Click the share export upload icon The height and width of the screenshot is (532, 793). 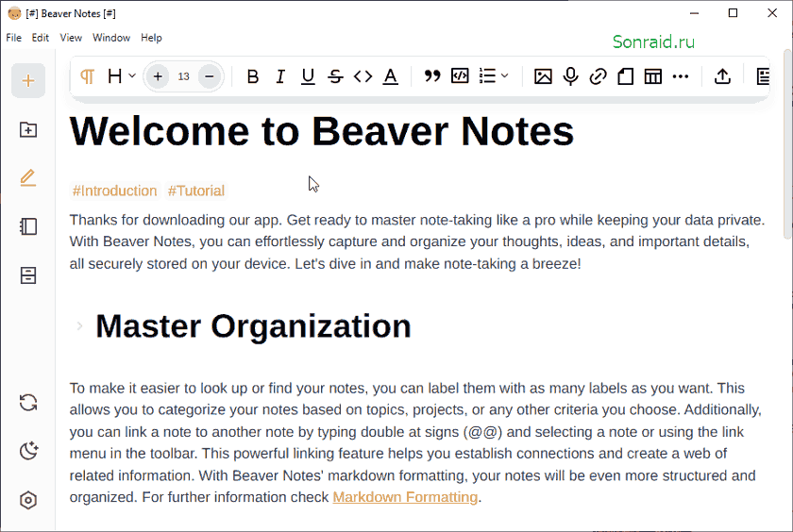click(x=723, y=76)
